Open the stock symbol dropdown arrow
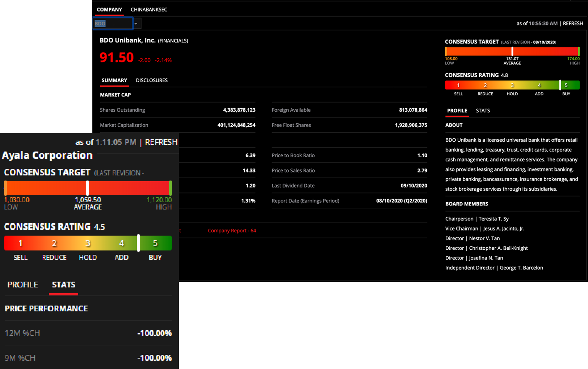Image resolution: width=588 pixels, height=369 pixels. pos(136,24)
